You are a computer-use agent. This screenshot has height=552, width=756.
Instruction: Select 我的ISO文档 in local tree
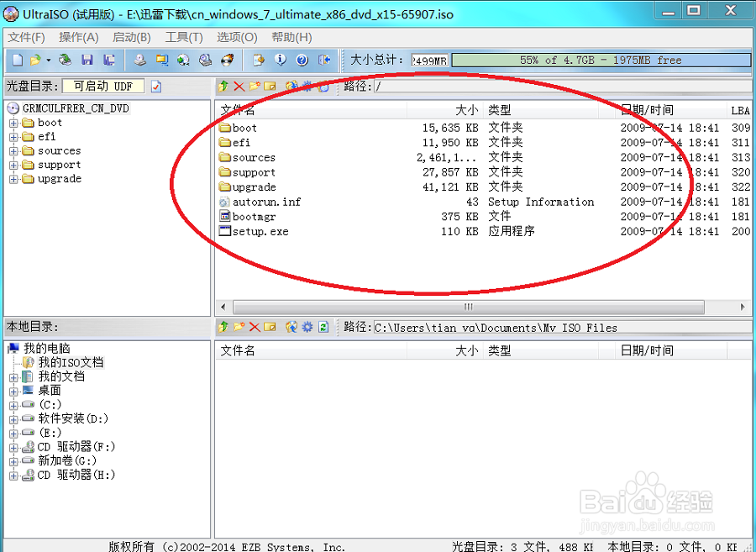coord(71,362)
